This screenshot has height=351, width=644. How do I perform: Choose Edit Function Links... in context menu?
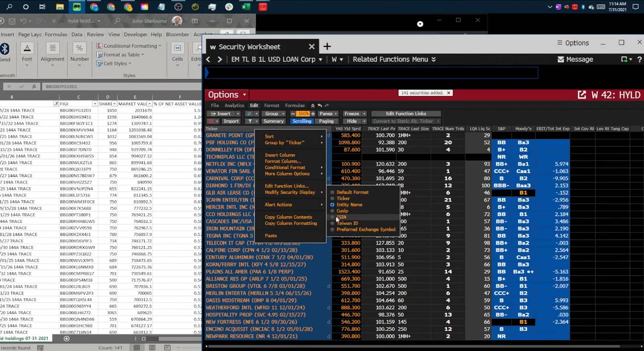tap(287, 186)
